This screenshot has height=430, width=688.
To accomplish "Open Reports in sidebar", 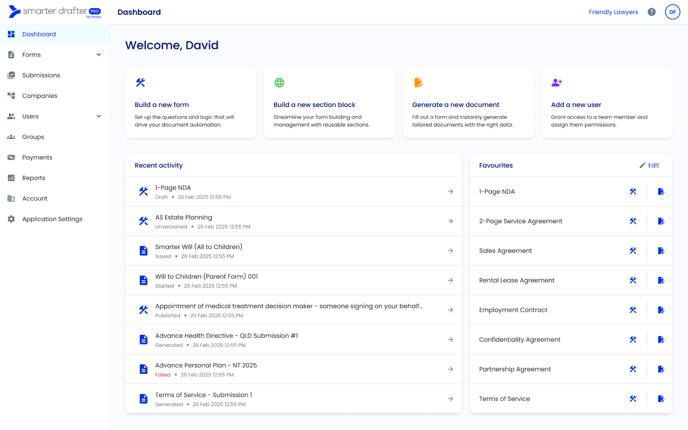I will click(55, 178).
